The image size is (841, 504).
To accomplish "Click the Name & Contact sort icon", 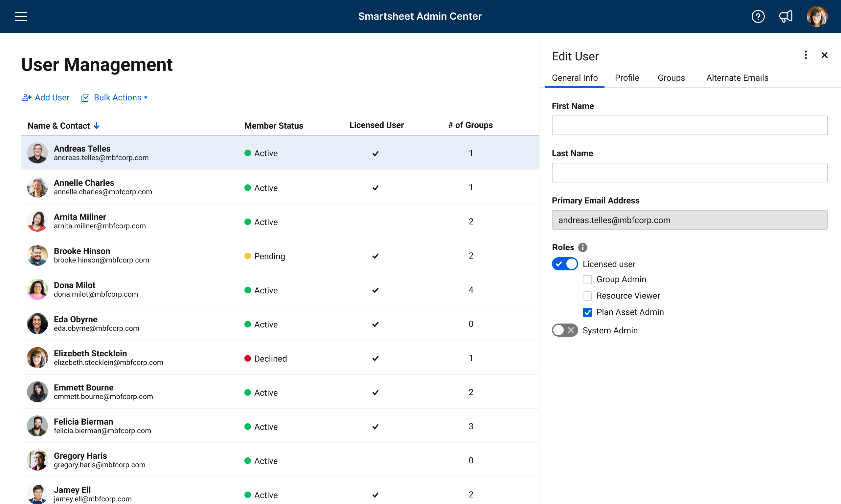I will pyautogui.click(x=98, y=125).
